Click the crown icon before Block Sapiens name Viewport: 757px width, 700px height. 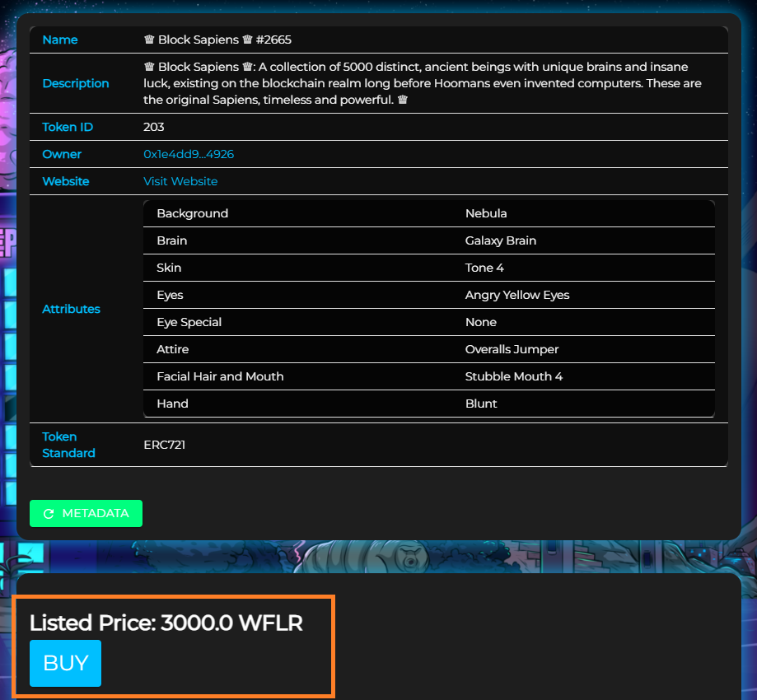point(149,40)
